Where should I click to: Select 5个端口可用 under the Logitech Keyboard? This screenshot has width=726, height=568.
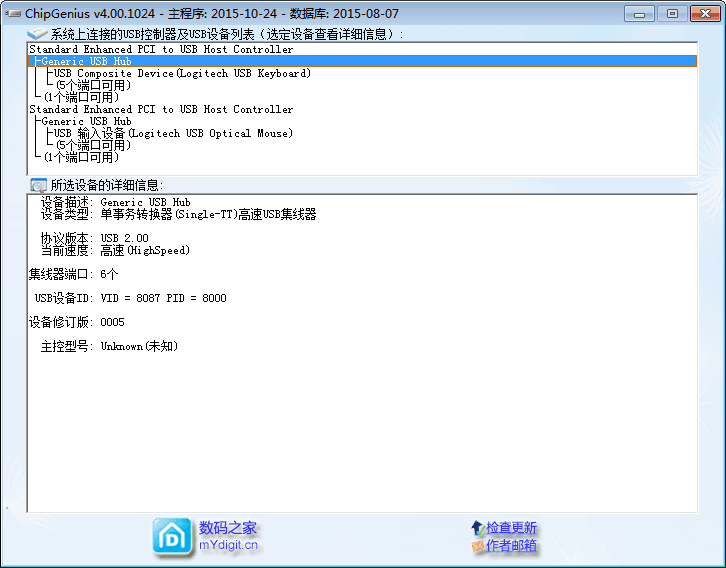coord(93,85)
